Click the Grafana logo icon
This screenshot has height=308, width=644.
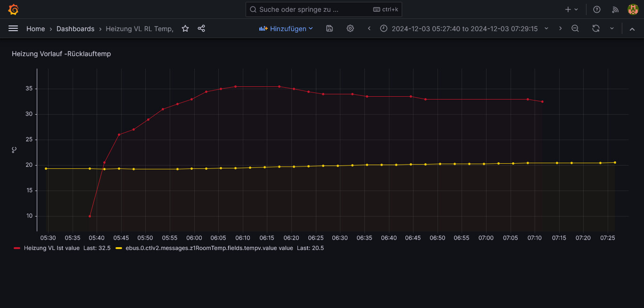14,9
